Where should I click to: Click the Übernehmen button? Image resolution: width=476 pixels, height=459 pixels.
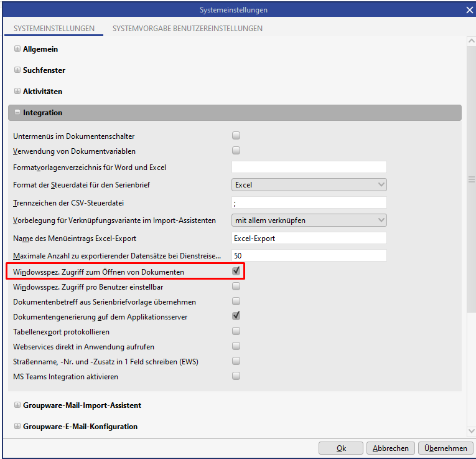[x=446, y=448]
